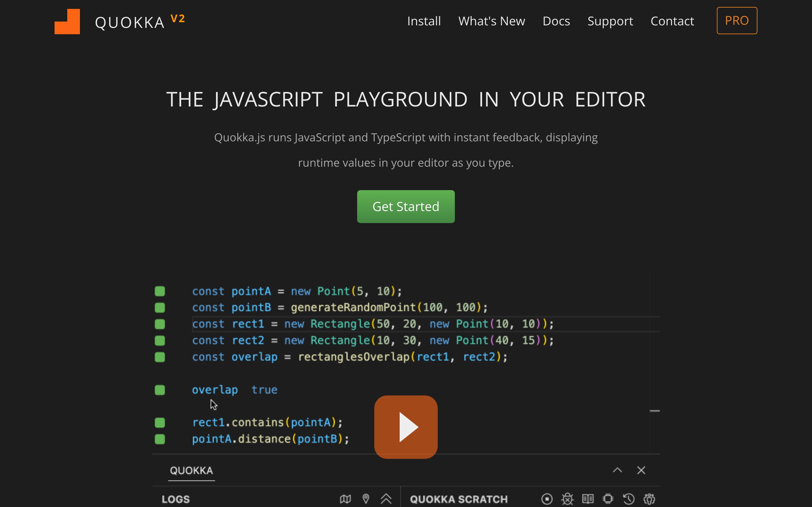812x507 pixels.
Task: Click the green indicator beside overlap true line
Action: (160, 390)
